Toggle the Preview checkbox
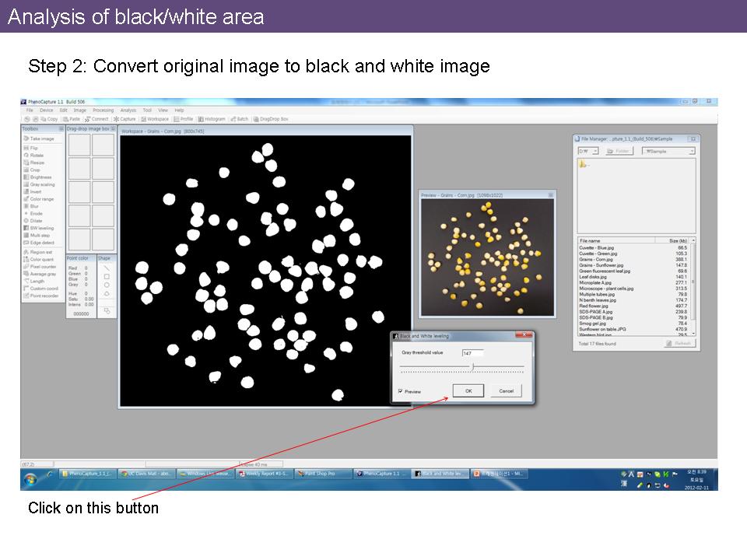The image size is (747, 560). click(401, 391)
